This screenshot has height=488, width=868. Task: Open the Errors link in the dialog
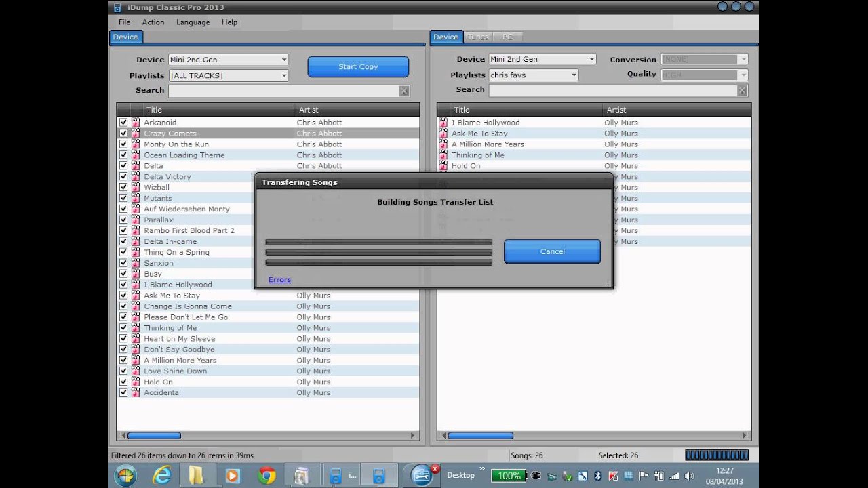pyautogui.click(x=279, y=279)
